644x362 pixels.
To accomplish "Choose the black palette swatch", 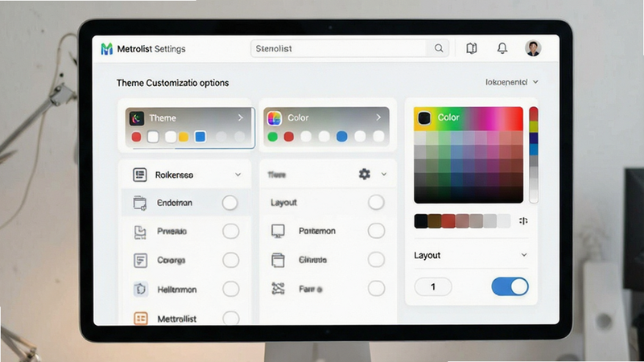I will [x=421, y=220].
